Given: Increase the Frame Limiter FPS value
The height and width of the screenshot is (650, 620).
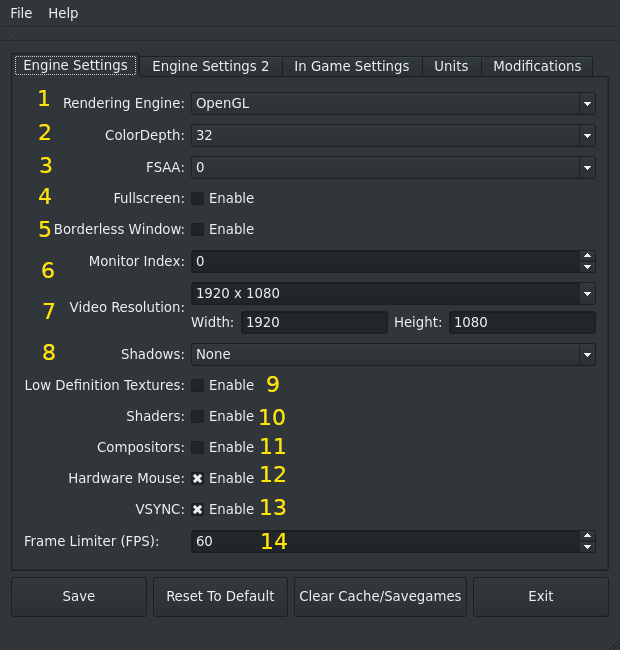Looking at the screenshot, I should [587, 535].
